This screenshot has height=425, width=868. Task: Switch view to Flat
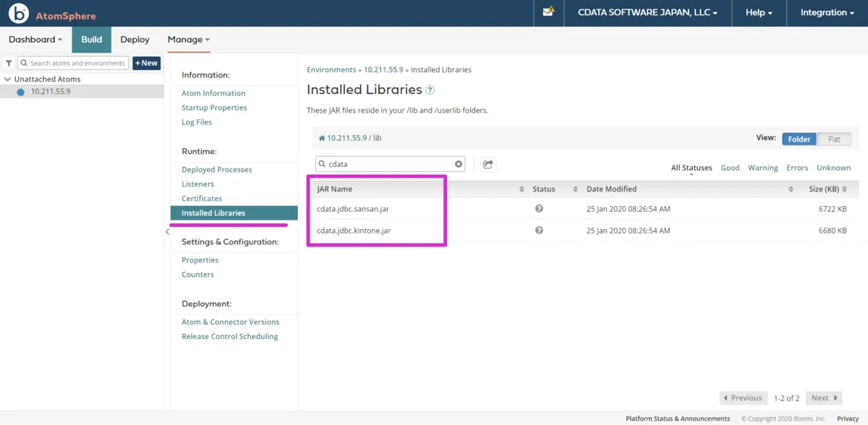pos(833,139)
